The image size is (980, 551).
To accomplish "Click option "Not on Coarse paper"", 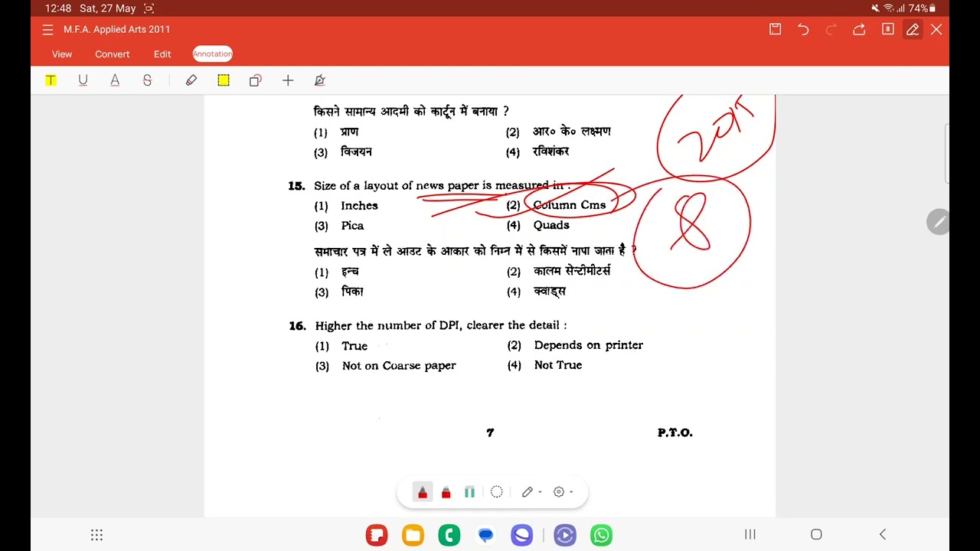I will point(399,366).
